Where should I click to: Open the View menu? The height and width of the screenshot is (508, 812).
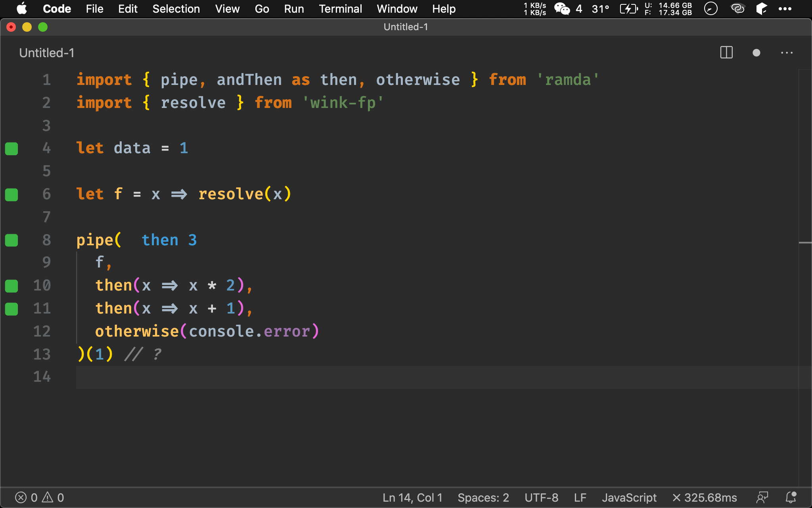(x=227, y=9)
